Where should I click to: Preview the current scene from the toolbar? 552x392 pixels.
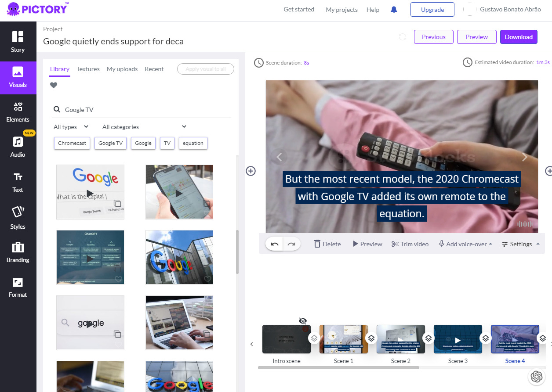[367, 244]
